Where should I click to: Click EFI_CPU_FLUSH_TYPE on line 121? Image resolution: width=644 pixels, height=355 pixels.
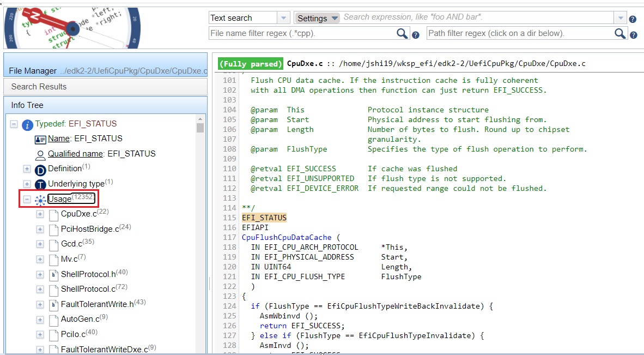(305, 277)
